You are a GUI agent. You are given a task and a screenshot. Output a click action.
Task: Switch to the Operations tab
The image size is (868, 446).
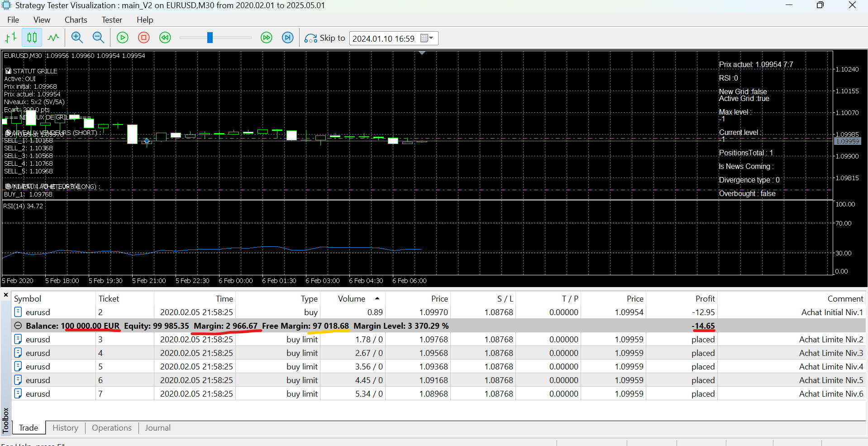point(112,428)
